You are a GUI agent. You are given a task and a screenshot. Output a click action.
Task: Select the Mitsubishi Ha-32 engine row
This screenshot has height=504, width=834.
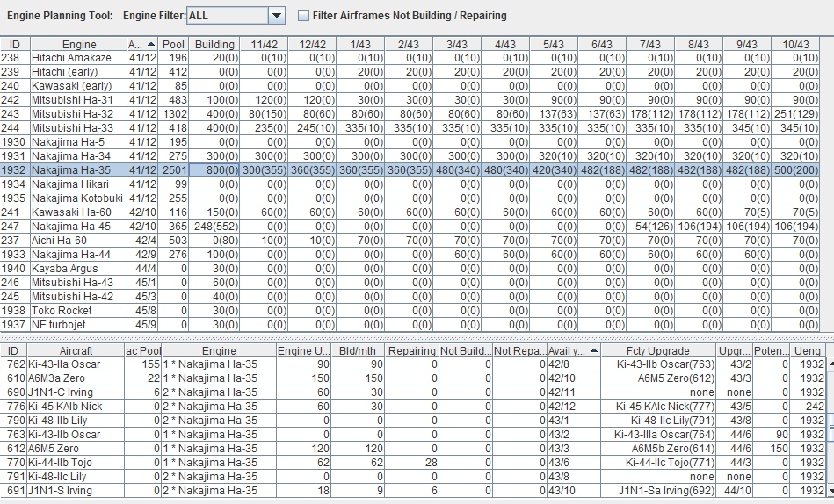click(x=410, y=114)
